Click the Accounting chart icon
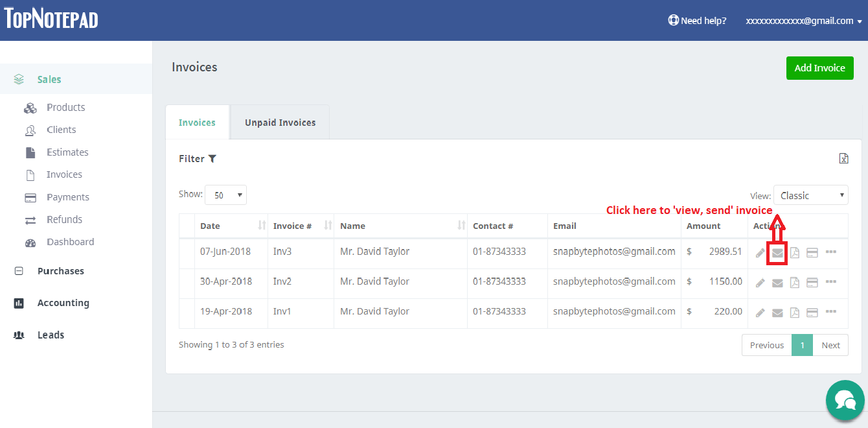The image size is (868, 428). coord(19,303)
